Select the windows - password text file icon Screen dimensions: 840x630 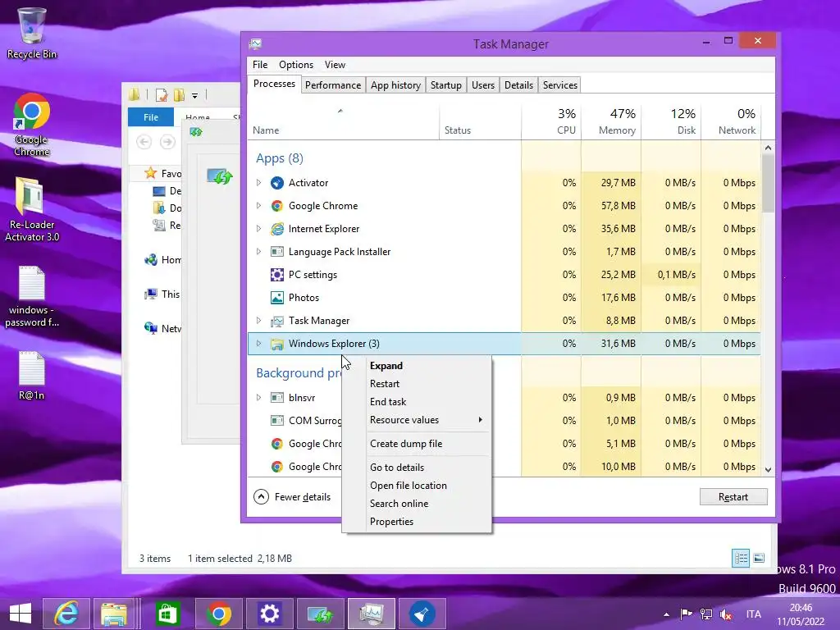click(32, 296)
